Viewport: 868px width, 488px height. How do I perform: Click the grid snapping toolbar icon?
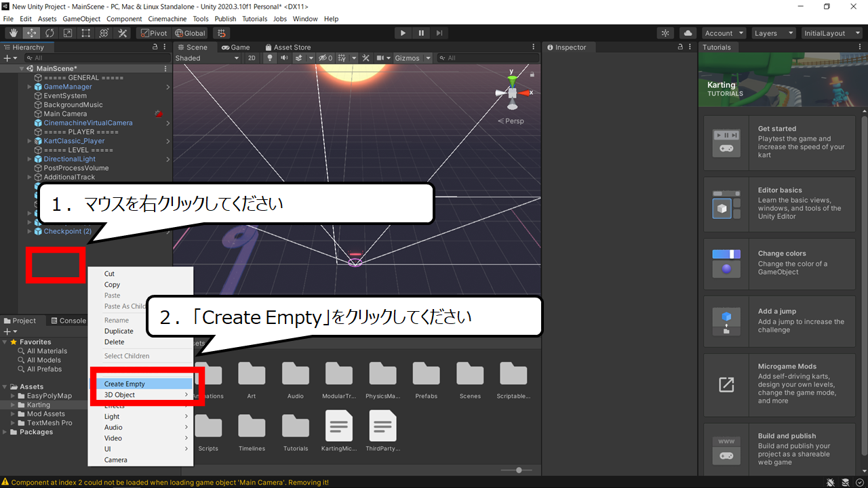[x=221, y=33]
